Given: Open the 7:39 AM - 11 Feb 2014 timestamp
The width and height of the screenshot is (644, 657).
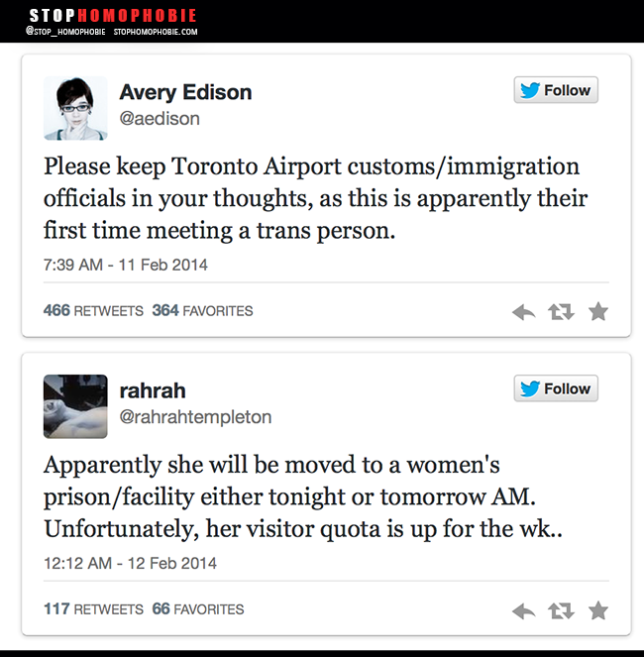Looking at the screenshot, I should click(x=126, y=265).
